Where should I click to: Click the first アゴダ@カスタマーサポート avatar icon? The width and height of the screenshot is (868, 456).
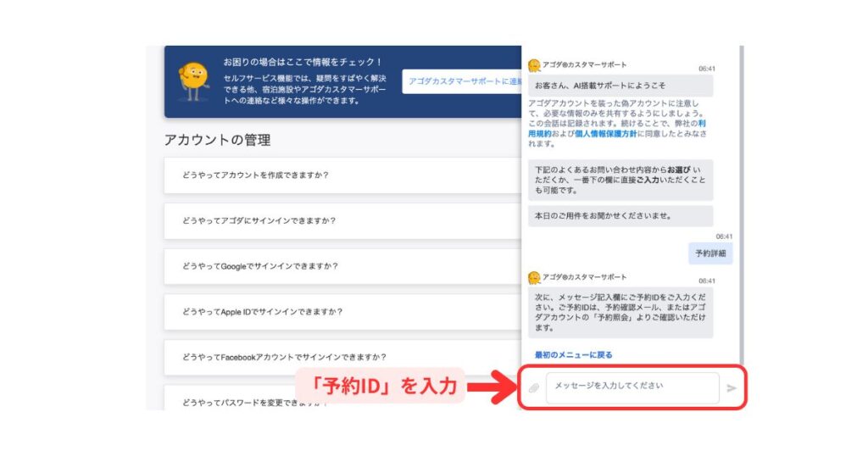tap(534, 66)
